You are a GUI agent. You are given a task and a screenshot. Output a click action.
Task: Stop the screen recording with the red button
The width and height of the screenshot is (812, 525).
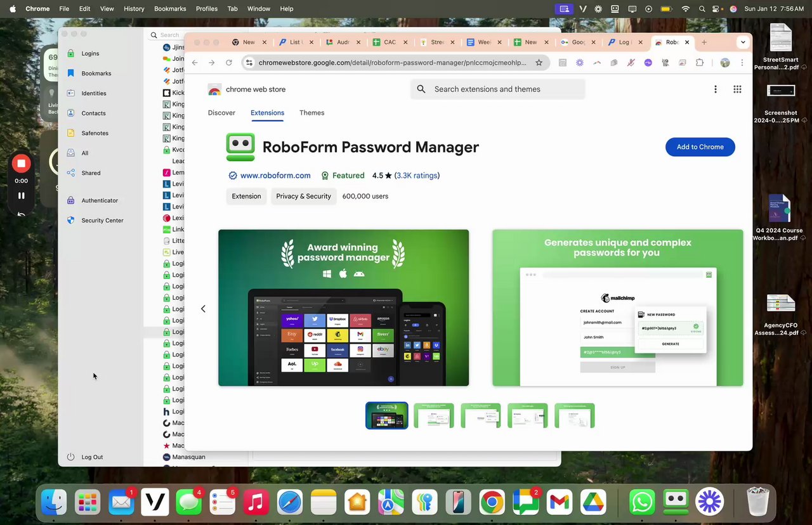click(21, 164)
